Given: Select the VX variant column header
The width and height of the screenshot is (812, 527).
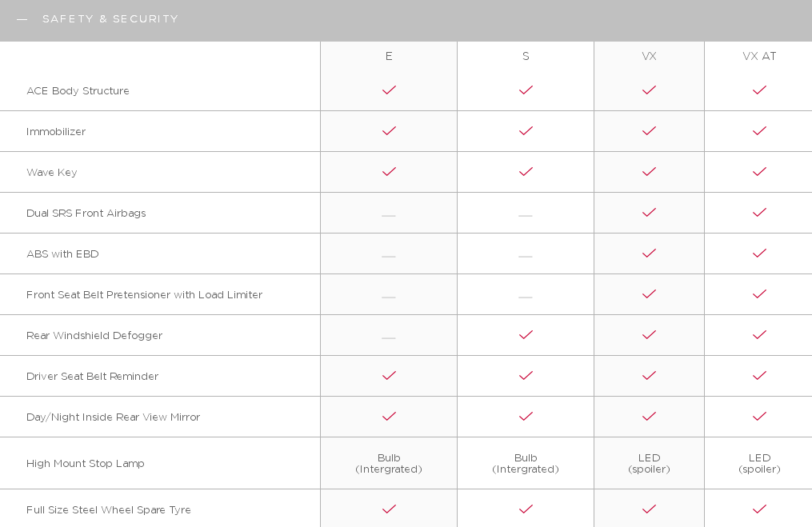Looking at the screenshot, I should (x=649, y=56).
